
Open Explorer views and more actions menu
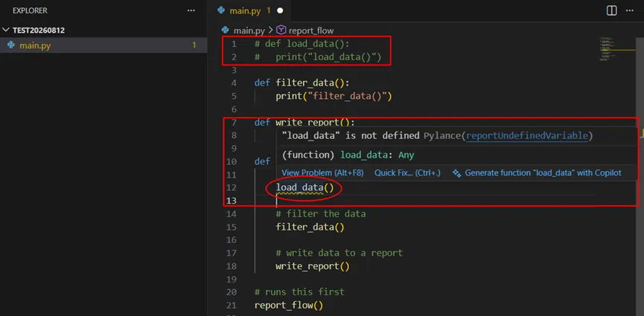191,10
